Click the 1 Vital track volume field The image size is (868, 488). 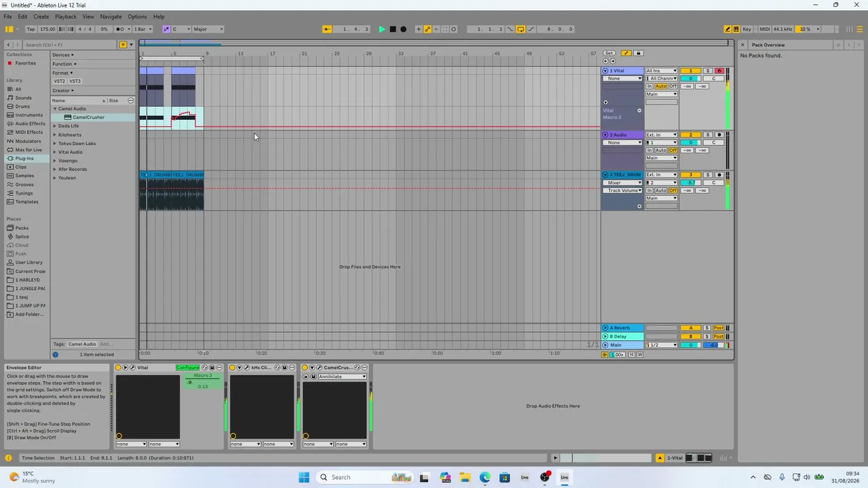pos(691,79)
